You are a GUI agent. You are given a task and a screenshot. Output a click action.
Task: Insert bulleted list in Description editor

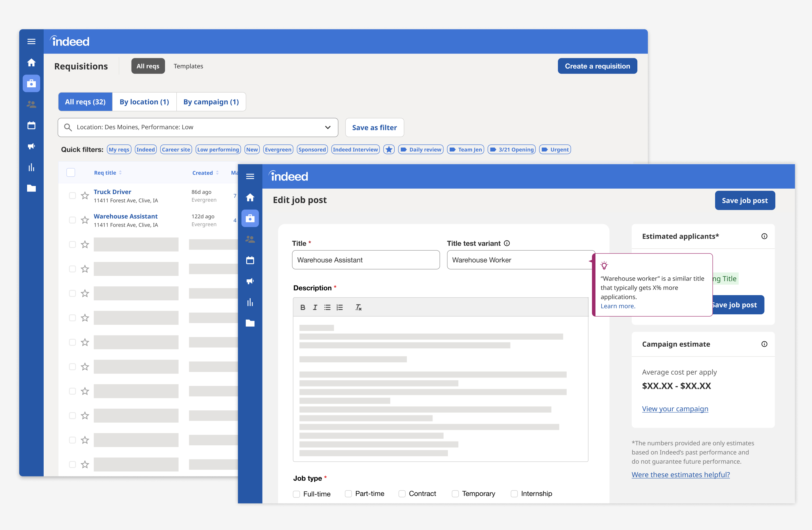coord(327,307)
